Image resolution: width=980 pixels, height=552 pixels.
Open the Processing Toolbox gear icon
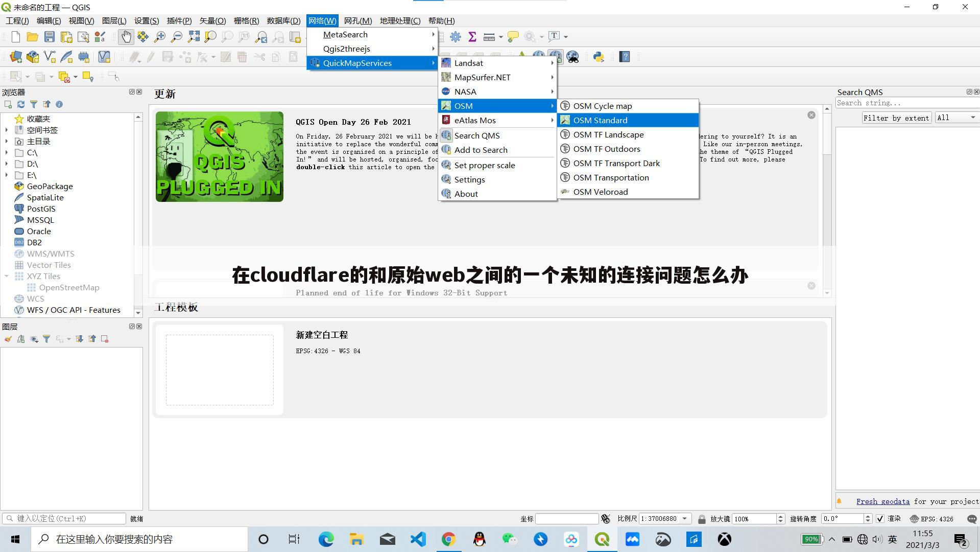click(x=456, y=37)
